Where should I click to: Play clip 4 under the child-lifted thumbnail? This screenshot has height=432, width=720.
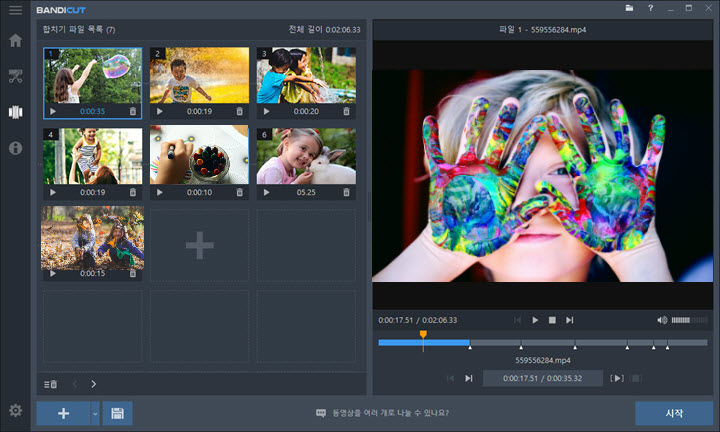[53, 192]
